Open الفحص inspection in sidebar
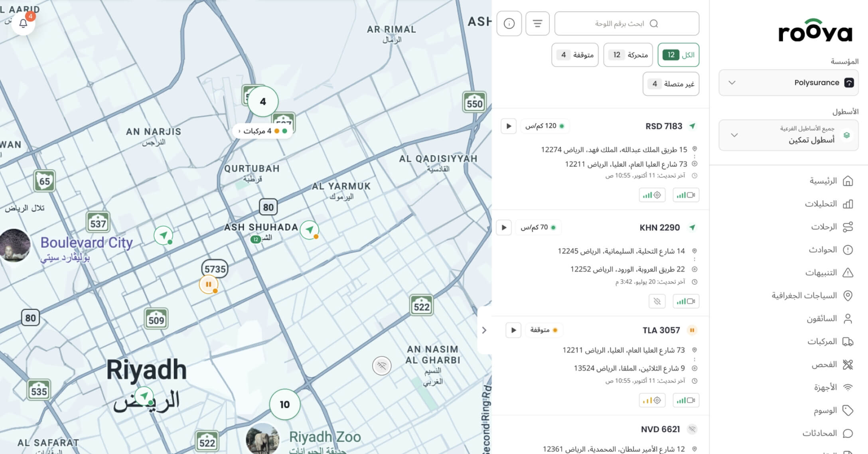The height and width of the screenshot is (454, 868). (x=832, y=365)
